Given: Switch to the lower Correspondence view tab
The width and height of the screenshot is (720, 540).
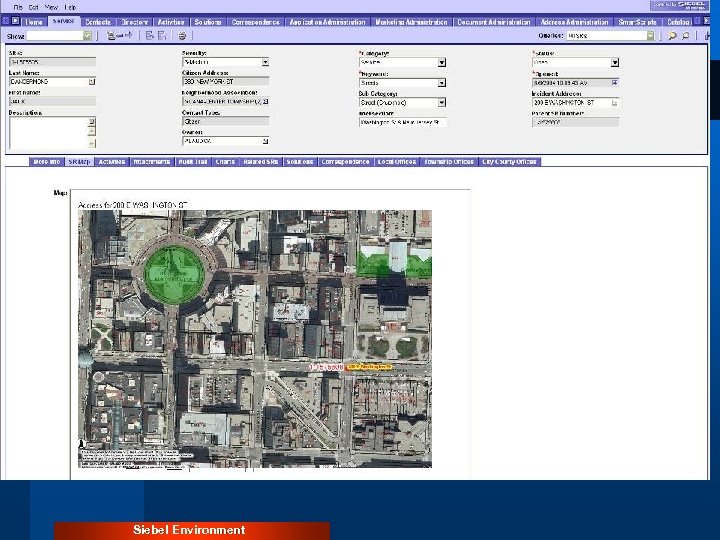Looking at the screenshot, I should tap(345, 162).
